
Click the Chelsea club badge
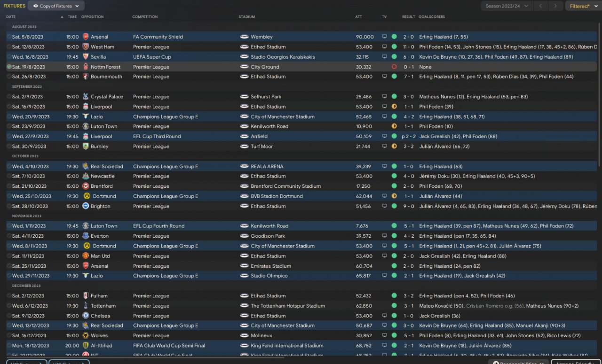point(85,316)
